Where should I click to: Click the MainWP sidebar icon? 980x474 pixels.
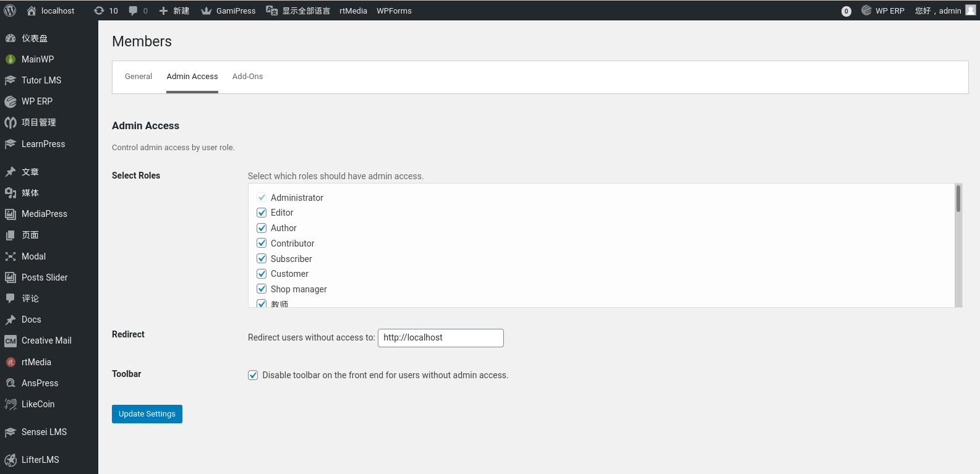point(11,59)
